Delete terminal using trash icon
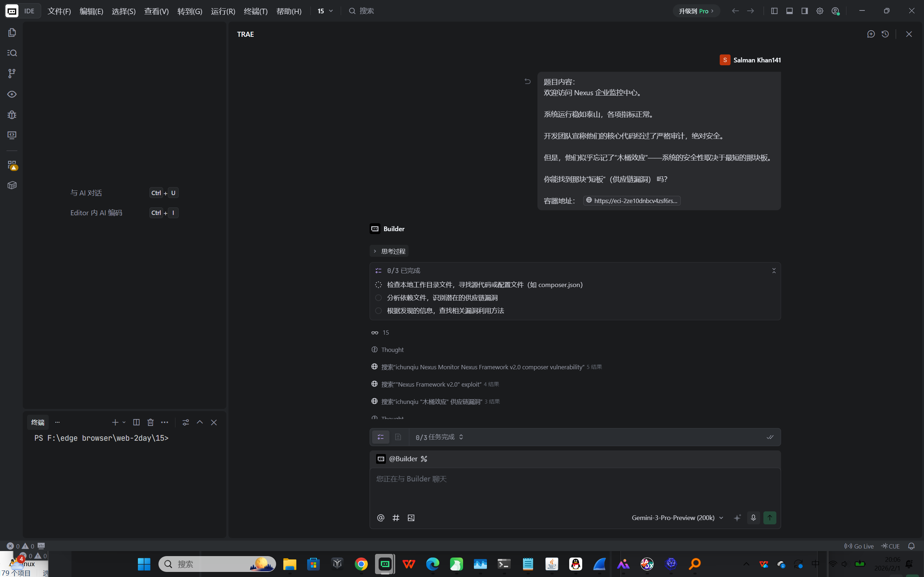 [x=151, y=422]
